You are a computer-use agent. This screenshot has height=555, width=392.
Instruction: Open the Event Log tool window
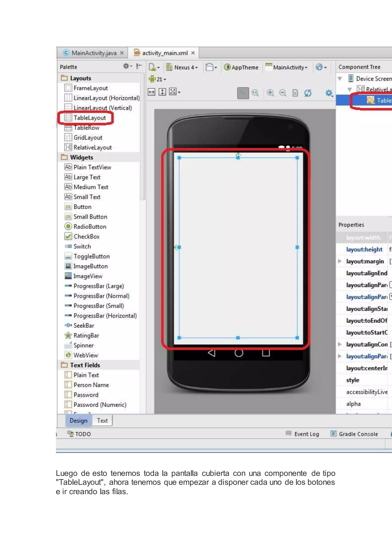(302, 434)
